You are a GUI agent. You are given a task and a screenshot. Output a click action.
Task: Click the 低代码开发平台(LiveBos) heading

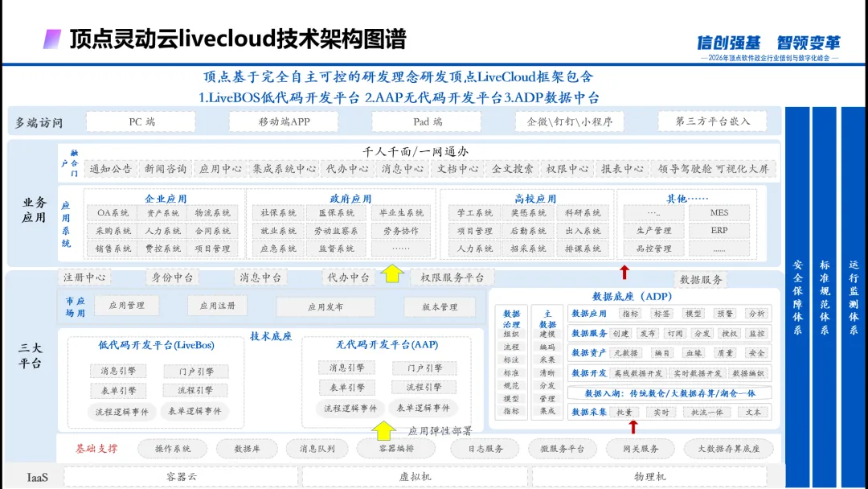156,345
